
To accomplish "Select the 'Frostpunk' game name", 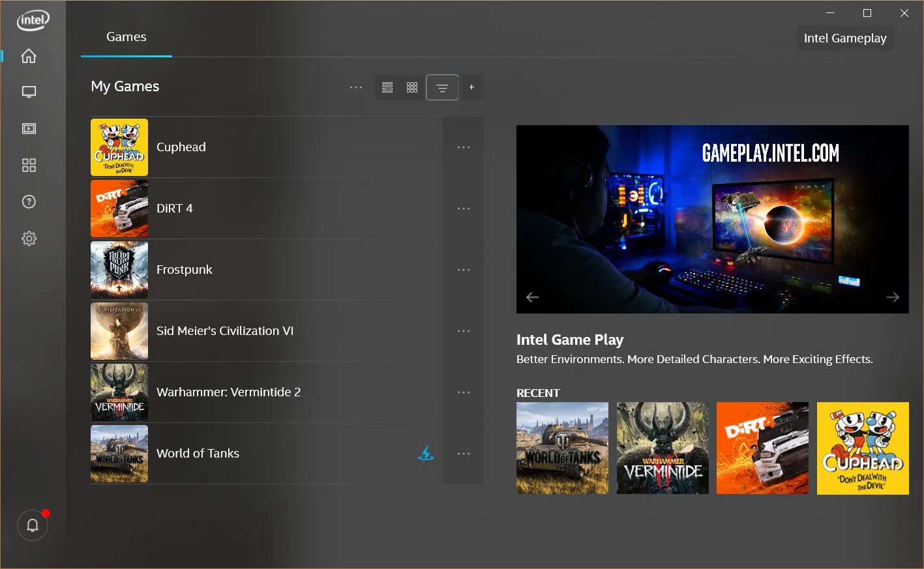I will coord(185,270).
